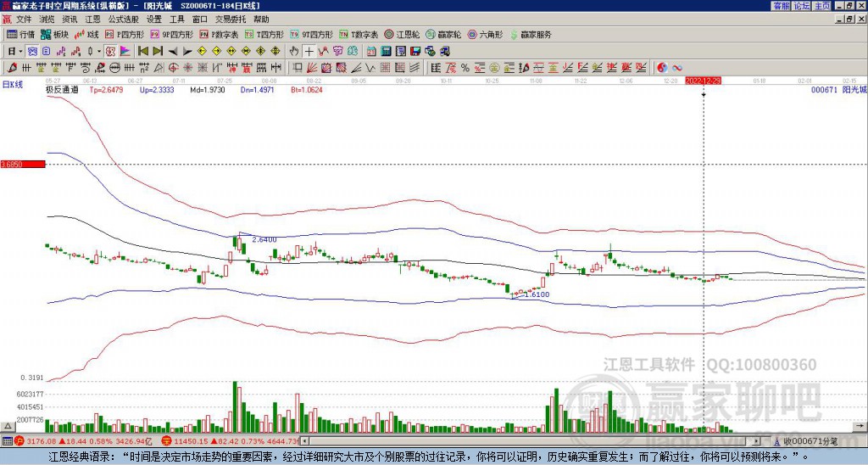Click the 2022-12-29 date marker on timeline
The width and height of the screenshot is (868, 465).
(703, 81)
